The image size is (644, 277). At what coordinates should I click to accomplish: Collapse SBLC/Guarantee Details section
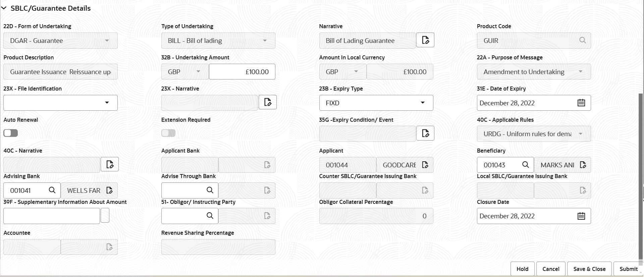click(4, 8)
